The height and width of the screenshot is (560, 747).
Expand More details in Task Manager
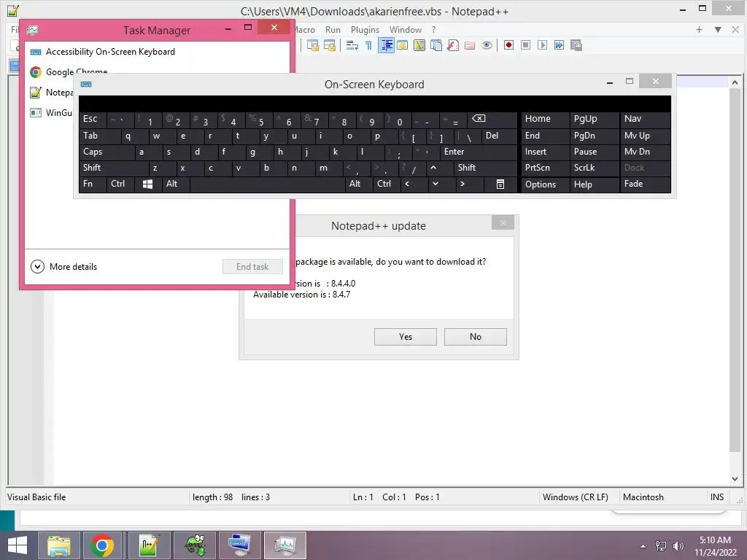(64, 267)
